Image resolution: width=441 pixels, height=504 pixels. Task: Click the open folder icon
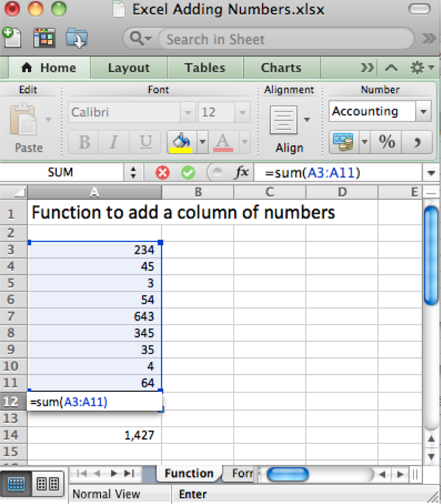[77, 38]
